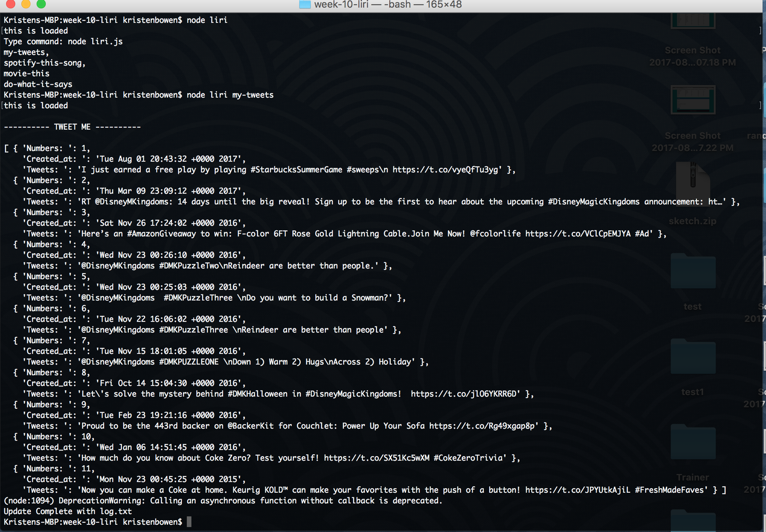Click the 'node liri my-tweets' command line
Viewport: 766px width, 532px height.
click(139, 95)
